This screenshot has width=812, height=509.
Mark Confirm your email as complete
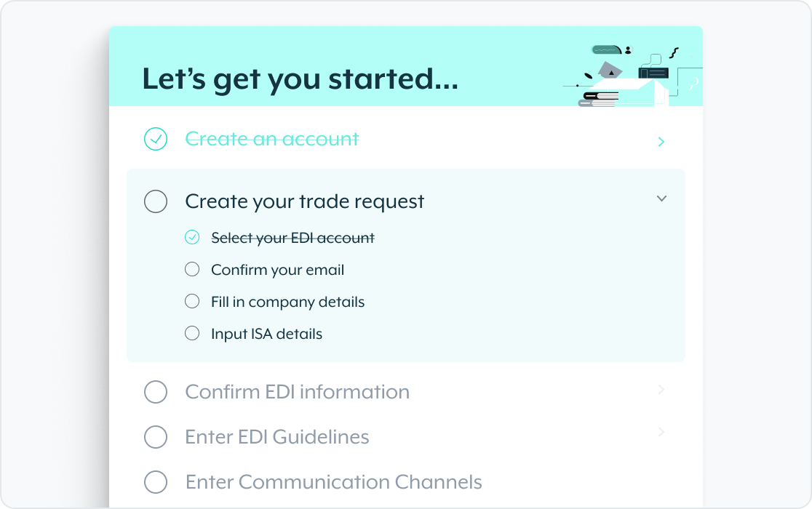pos(191,269)
